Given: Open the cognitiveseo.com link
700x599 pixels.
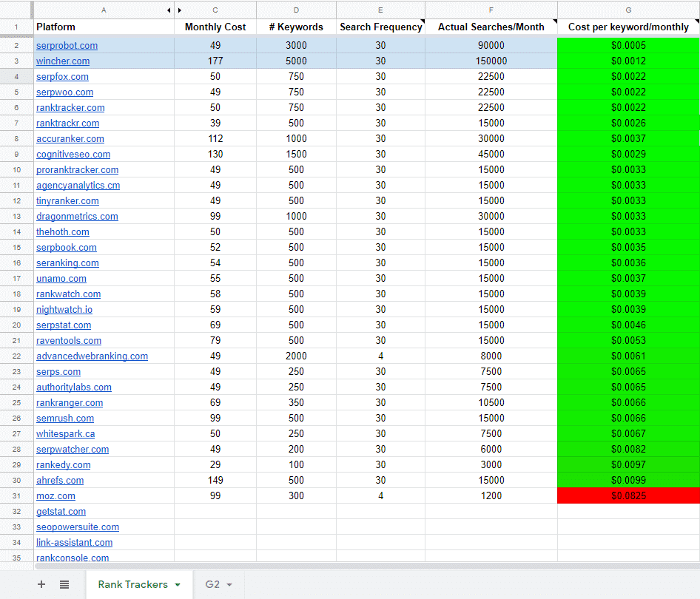Looking at the screenshot, I should (x=73, y=155).
